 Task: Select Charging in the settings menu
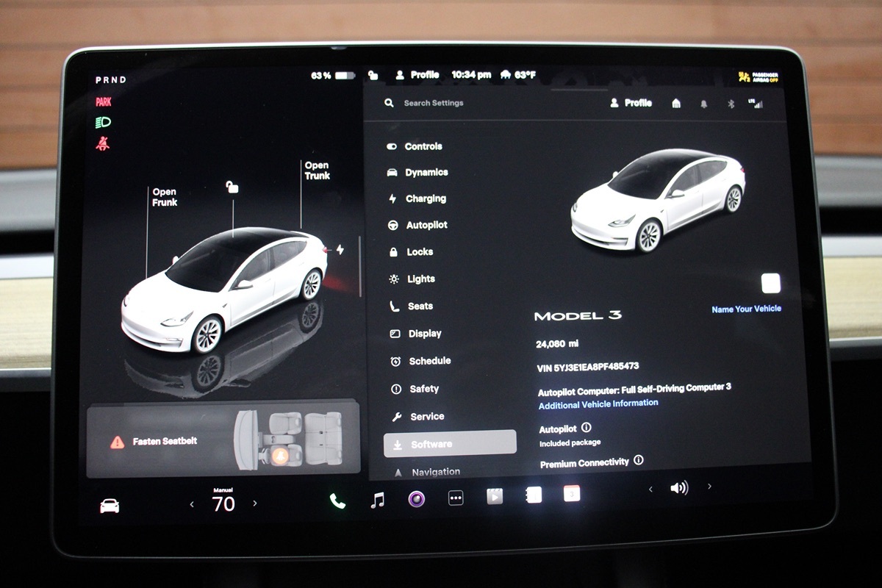click(x=425, y=198)
